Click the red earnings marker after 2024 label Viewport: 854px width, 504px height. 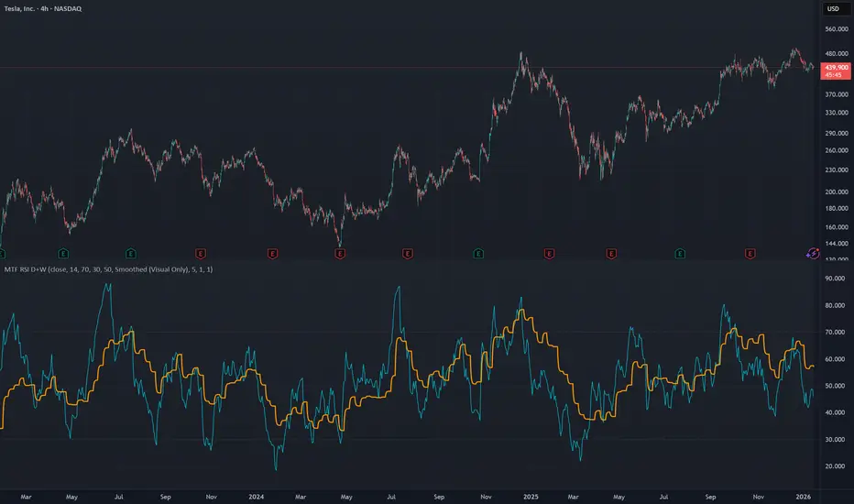272,253
